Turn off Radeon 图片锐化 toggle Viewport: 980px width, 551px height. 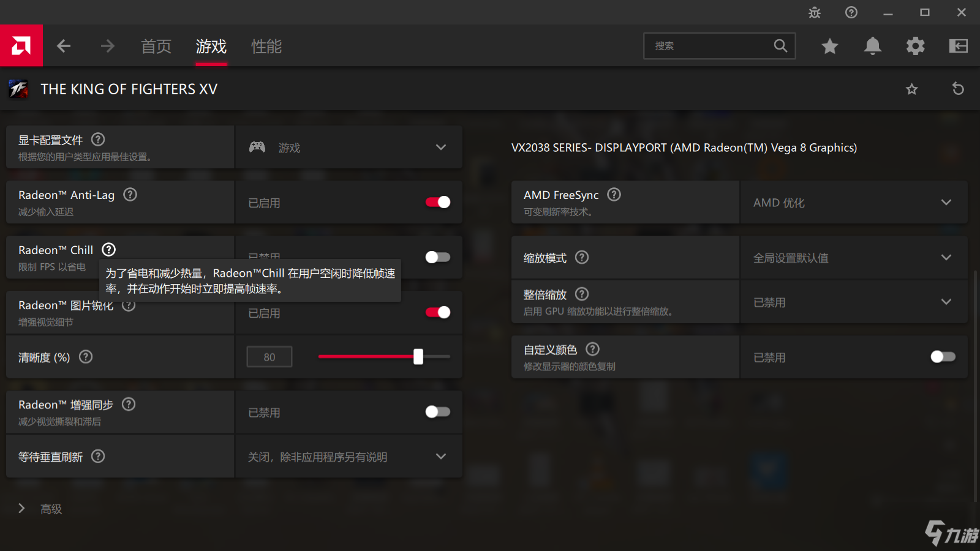coord(438,312)
